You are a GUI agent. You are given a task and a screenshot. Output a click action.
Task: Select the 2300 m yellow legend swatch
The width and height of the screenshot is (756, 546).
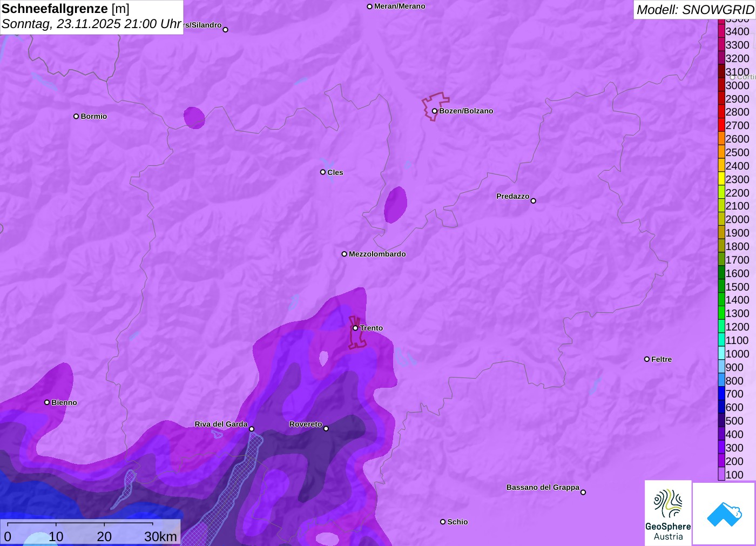point(721,179)
